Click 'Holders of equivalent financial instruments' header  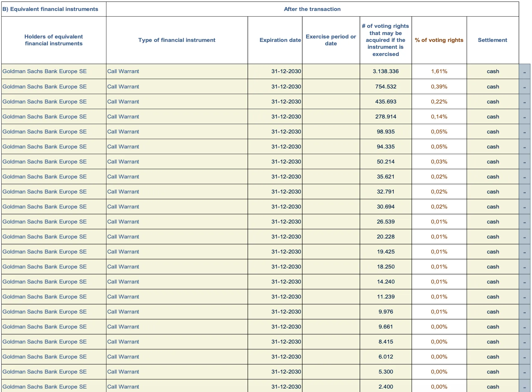coord(54,40)
